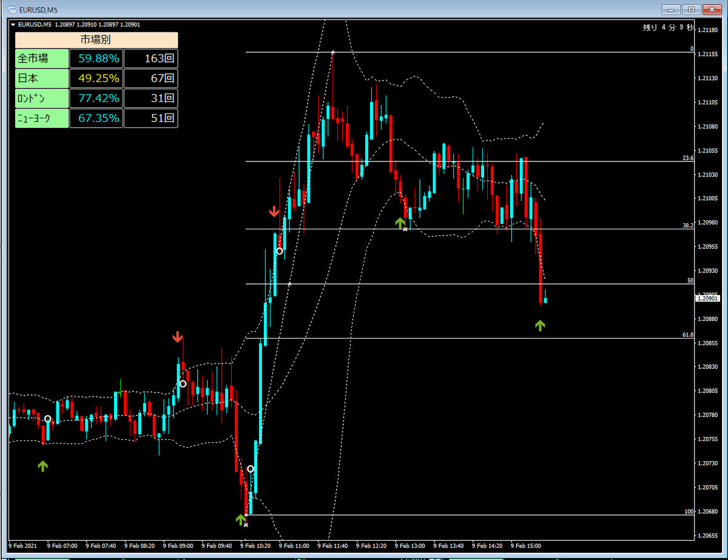Open the triangle menu beside EURUSD,M5 header
728x560 pixels.
14,25
